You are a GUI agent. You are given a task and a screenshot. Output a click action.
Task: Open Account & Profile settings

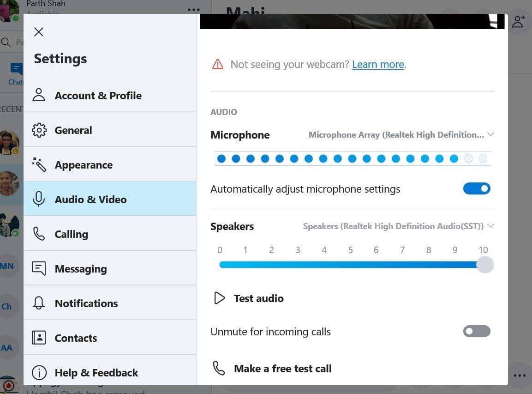pos(110,95)
